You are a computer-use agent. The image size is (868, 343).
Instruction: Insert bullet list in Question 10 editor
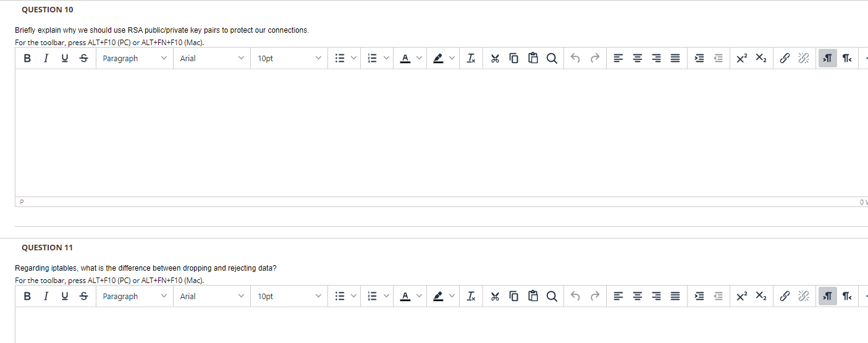pos(339,58)
